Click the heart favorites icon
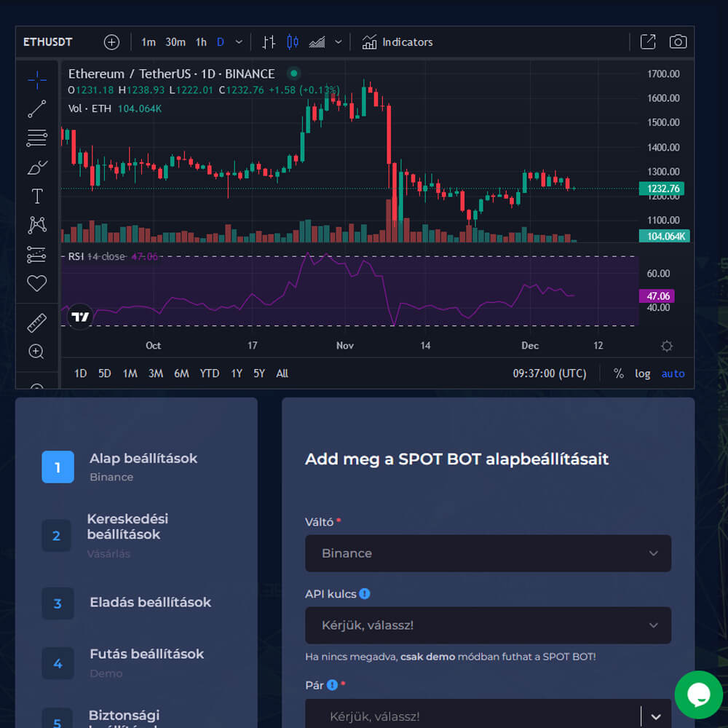The width and height of the screenshot is (728, 728). (36, 283)
